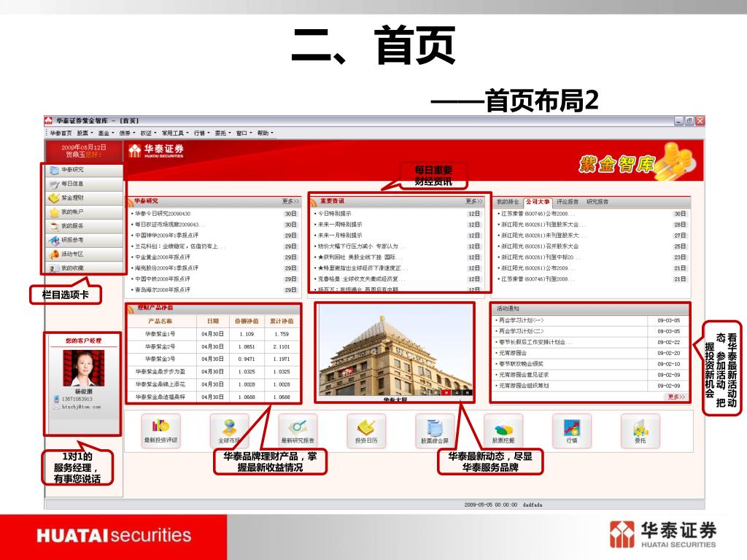Open 中国中铁2008年报点评 article

tap(162, 279)
